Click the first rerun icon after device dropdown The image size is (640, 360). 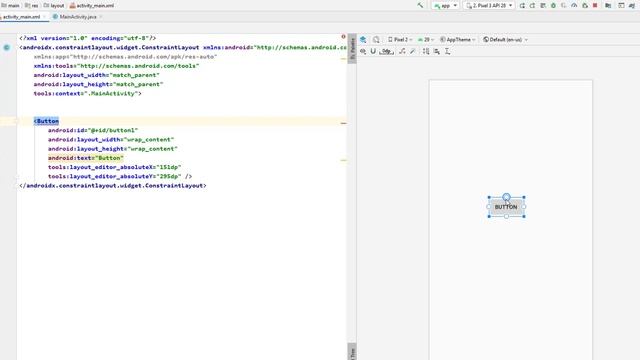522,6
